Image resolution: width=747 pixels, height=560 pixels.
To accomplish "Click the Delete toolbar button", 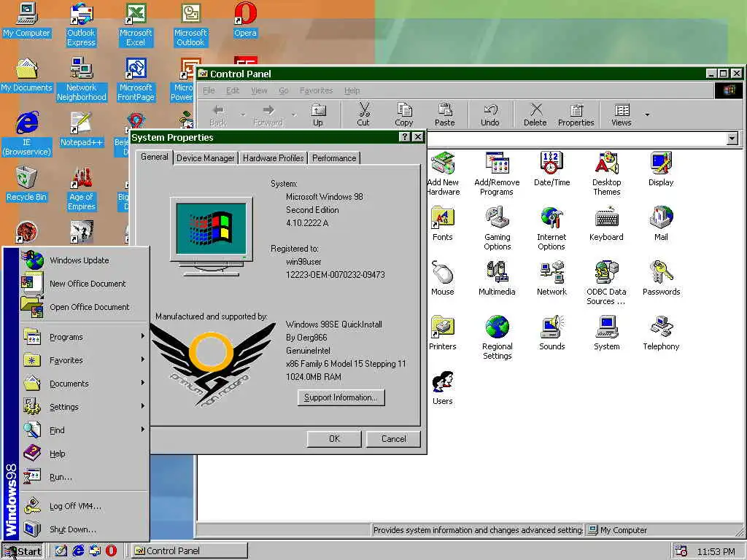I will pyautogui.click(x=535, y=114).
